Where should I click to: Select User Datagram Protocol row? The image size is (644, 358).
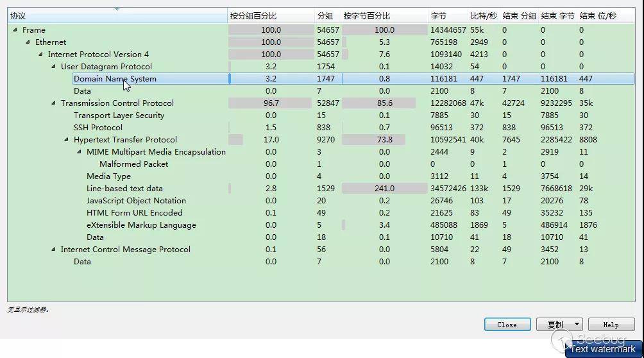pyautogui.click(x=321, y=66)
